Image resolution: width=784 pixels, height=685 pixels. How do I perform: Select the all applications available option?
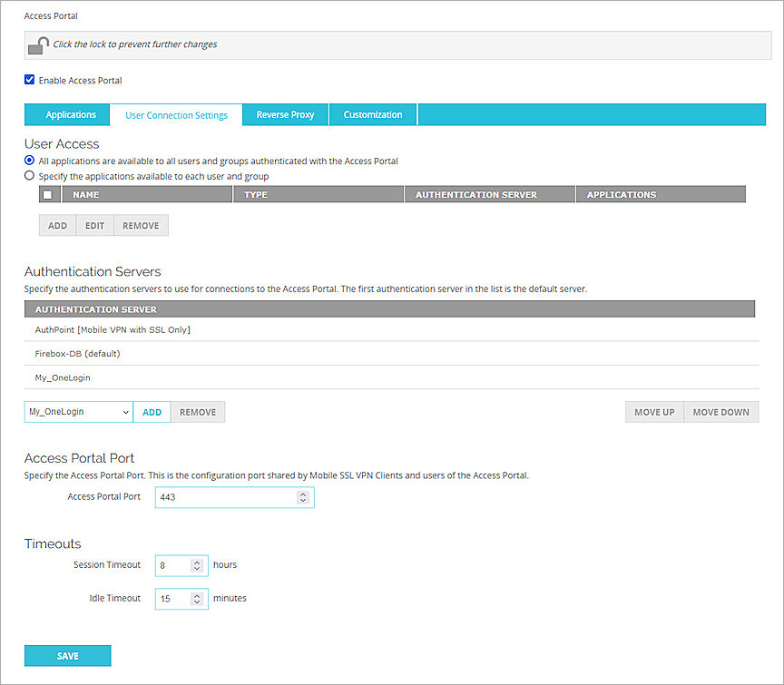[x=30, y=161]
